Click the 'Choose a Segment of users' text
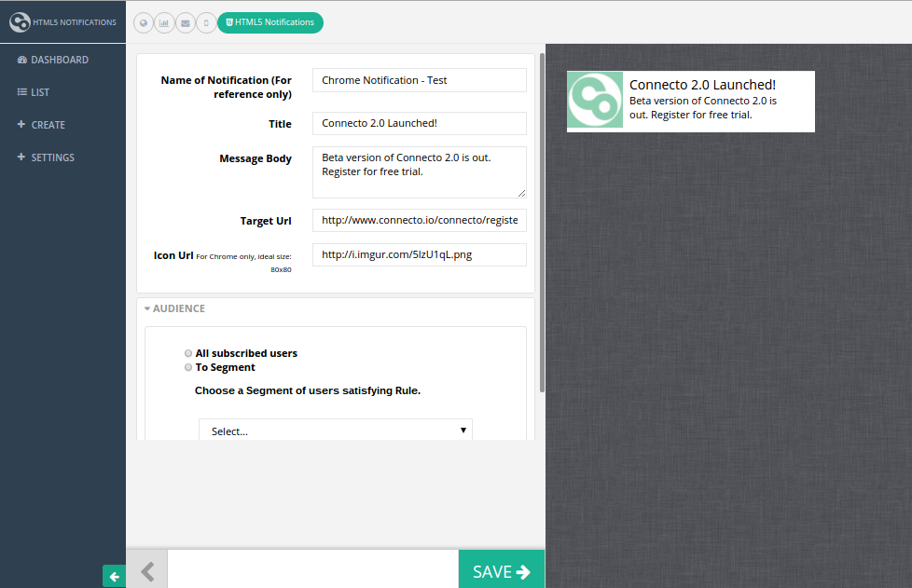The height and width of the screenshot is (588, 912). click(308, 390)
